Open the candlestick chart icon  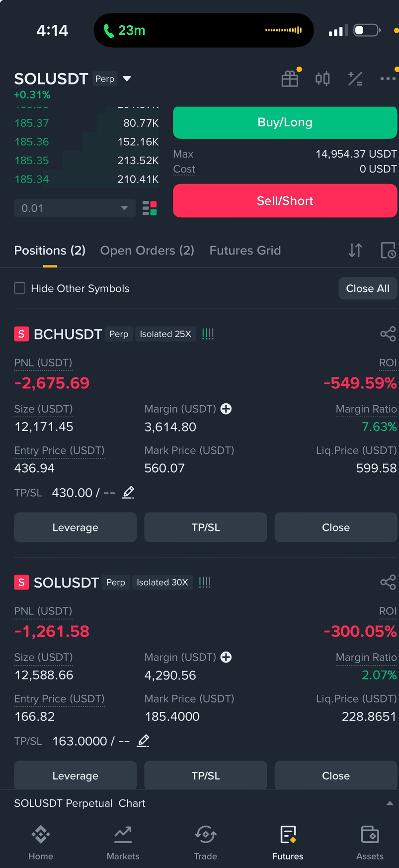[x=322, y=79]
